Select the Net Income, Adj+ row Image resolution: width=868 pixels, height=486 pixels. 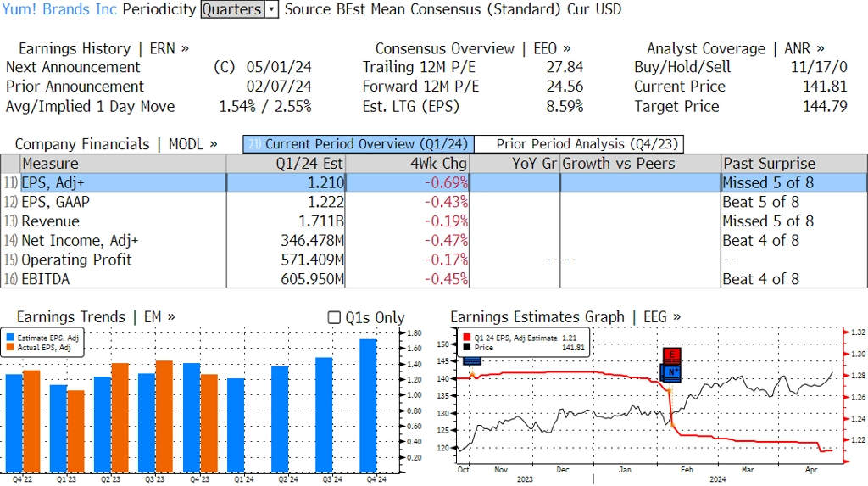pyautogui.click(x=434, y=241)
